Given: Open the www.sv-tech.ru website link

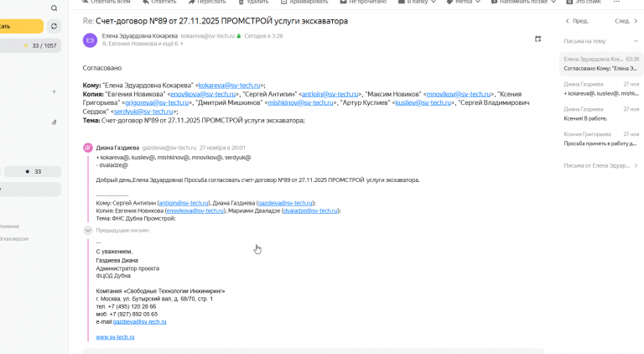Looking at the screenshot, I should click(x=115, y=337).
